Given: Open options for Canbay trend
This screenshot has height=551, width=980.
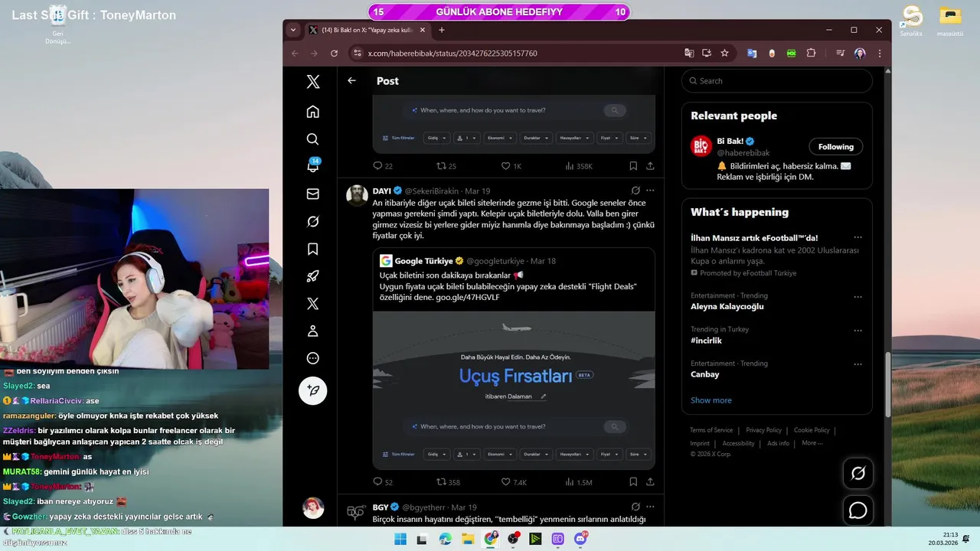Looking at the screenshot, I should (857, 365).
